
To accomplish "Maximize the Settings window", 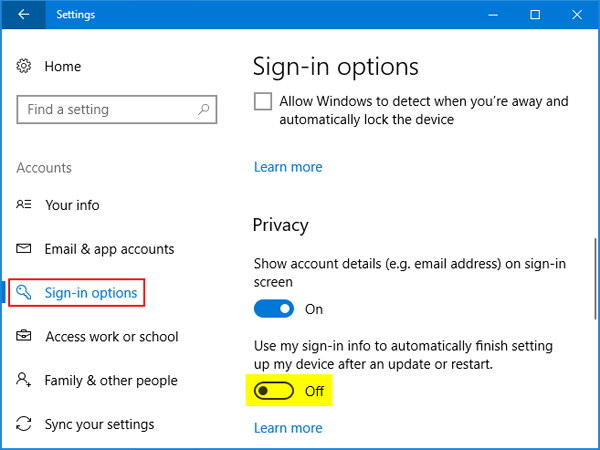I will point(535,15).
